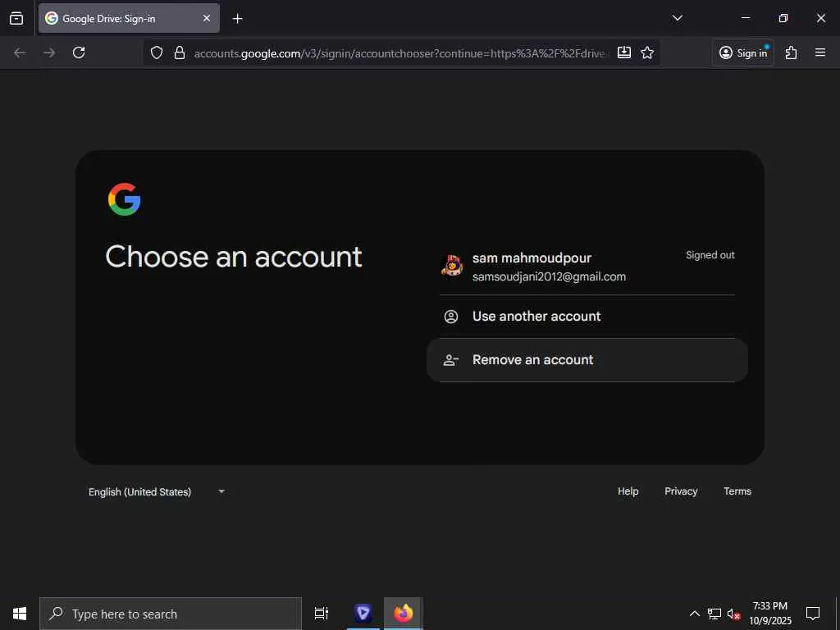
Task: Open the Extensions puzzle icon
Action: [792, 52]
